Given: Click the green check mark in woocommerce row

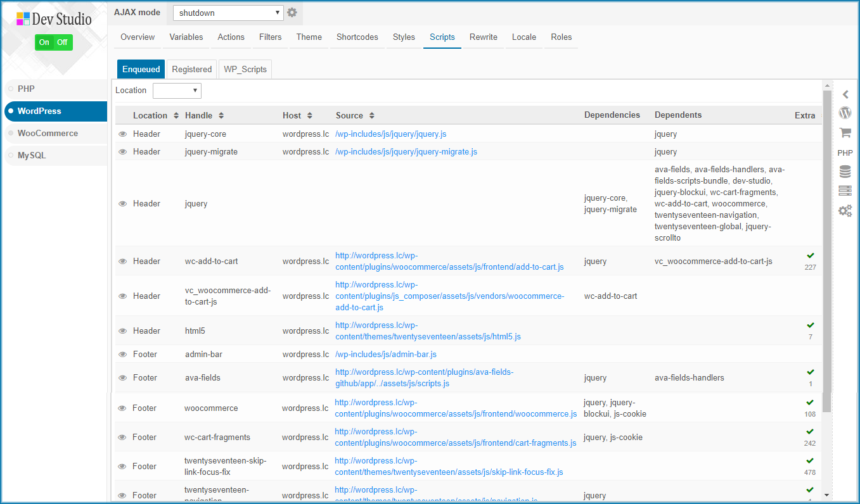Looking at the screenshot, I should pyautogui.click(x=809, y=402).
